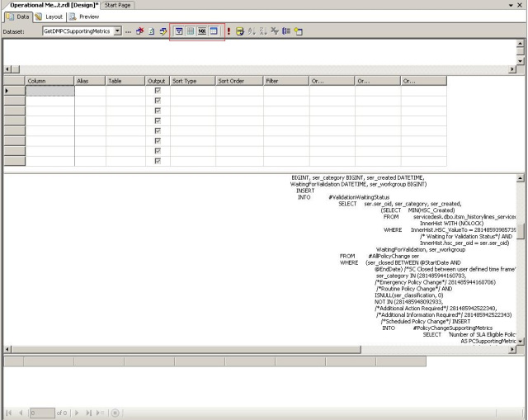Click the Sort Order column header

point(239,81)
